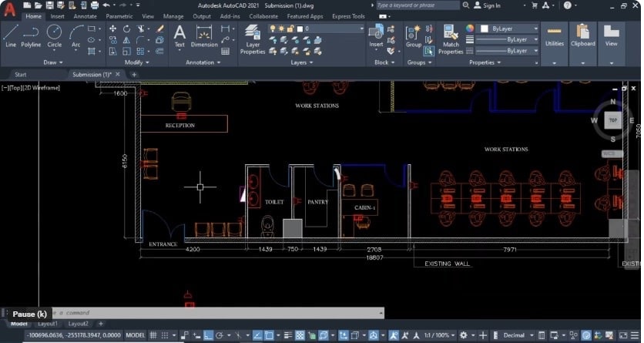Click the Sign In button
The image size is (644, 343).
(x=487, y=5)
